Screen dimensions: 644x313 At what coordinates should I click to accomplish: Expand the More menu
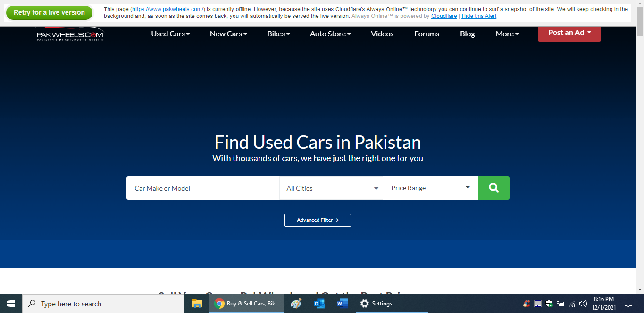pyautogui.click(x=507, y=34)
